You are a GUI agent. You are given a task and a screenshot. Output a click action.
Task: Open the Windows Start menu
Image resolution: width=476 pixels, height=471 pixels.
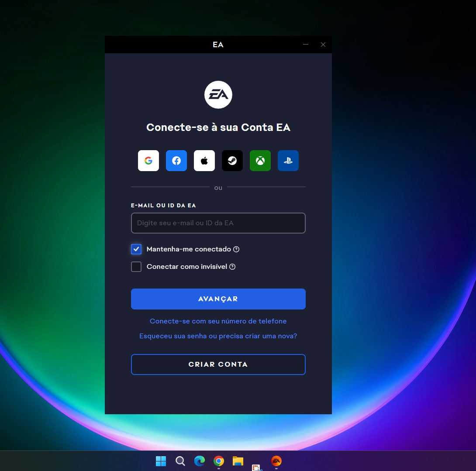tap(161, 461)
